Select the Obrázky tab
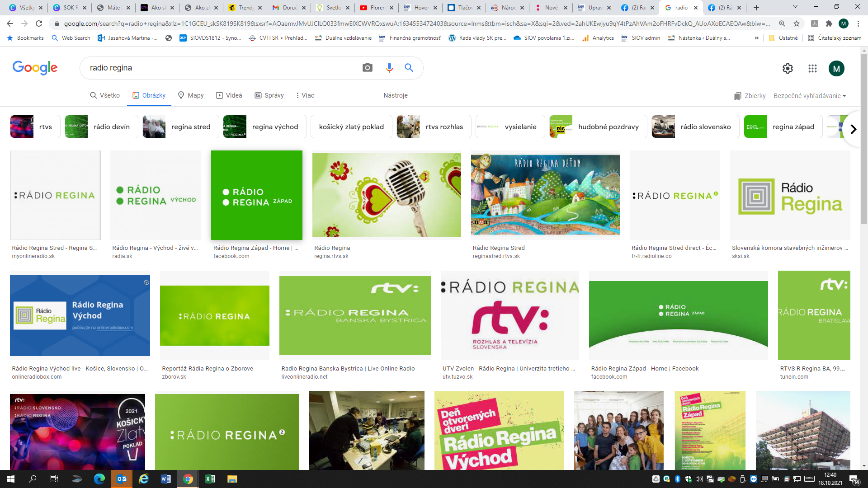 [149, 95]
